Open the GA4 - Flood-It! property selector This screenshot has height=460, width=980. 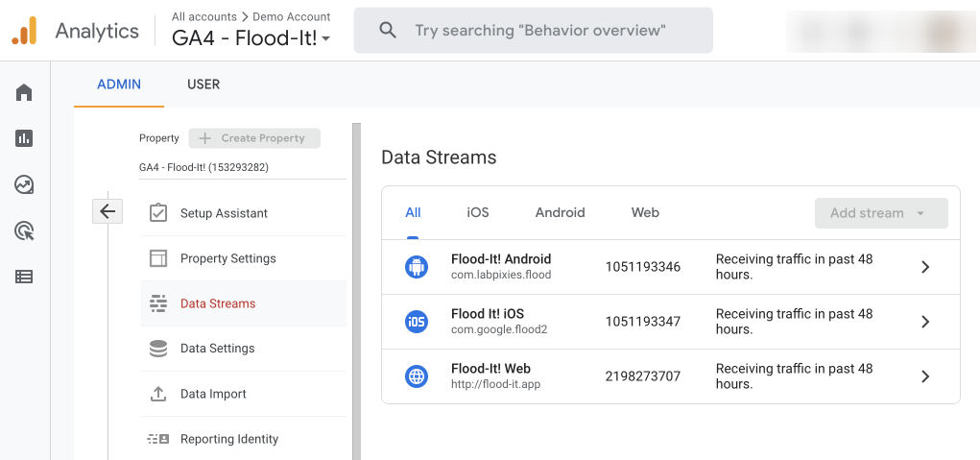coord(251,38)
